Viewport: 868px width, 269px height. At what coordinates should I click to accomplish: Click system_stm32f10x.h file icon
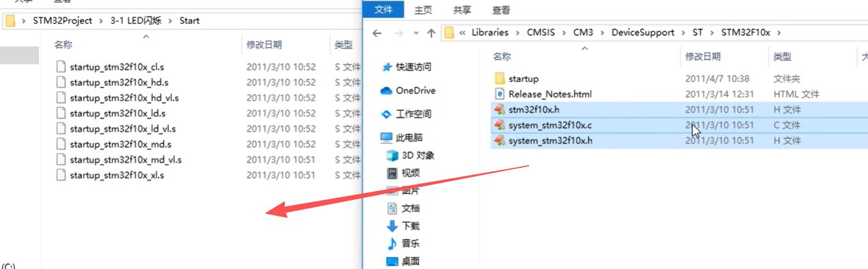499,140
